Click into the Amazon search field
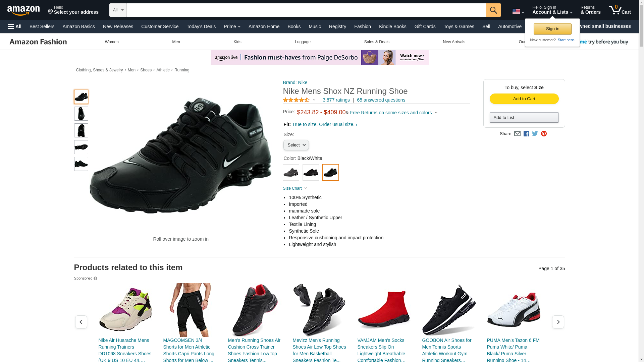 coord(306,10)
